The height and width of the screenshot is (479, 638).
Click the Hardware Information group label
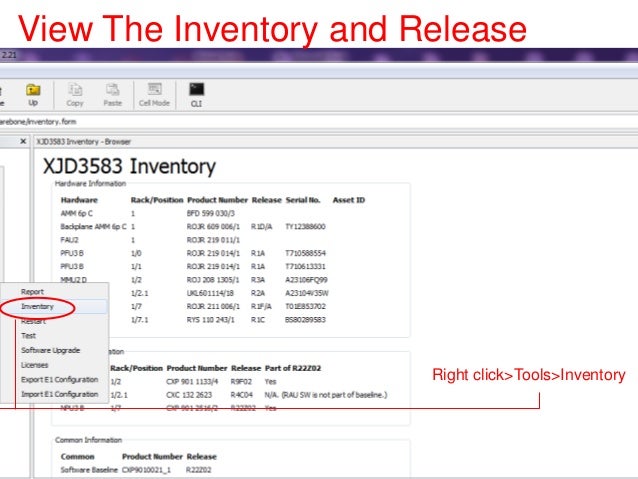pyautogui.click(x=90, y=184)
